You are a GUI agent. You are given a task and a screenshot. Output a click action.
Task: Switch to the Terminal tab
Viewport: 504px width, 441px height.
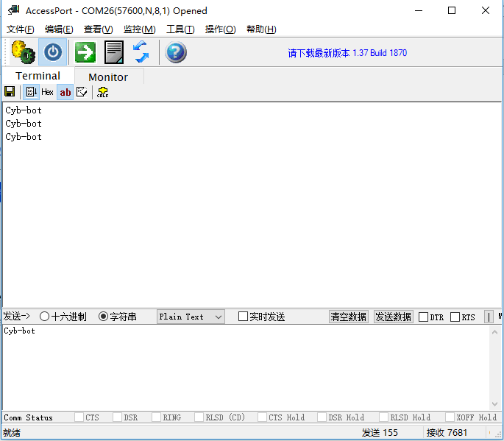38,76
